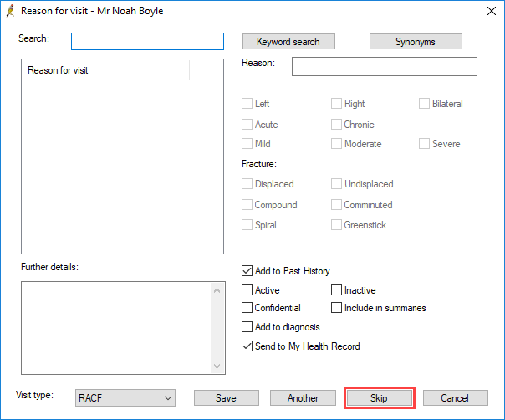The image size is (505, 420).
Task: Cancel the reason for visit dialog
Action: pyautogui.click(x=455, y=397)
